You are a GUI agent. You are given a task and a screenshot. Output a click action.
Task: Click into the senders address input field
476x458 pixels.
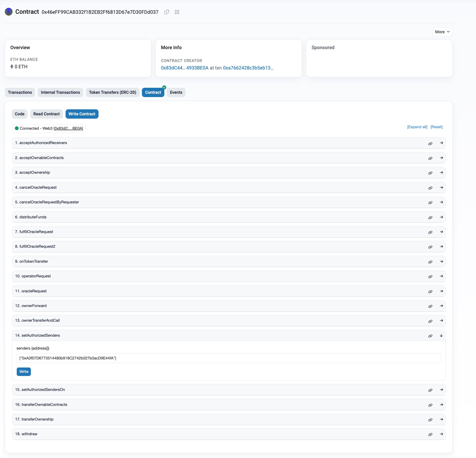tap(228, 358)
